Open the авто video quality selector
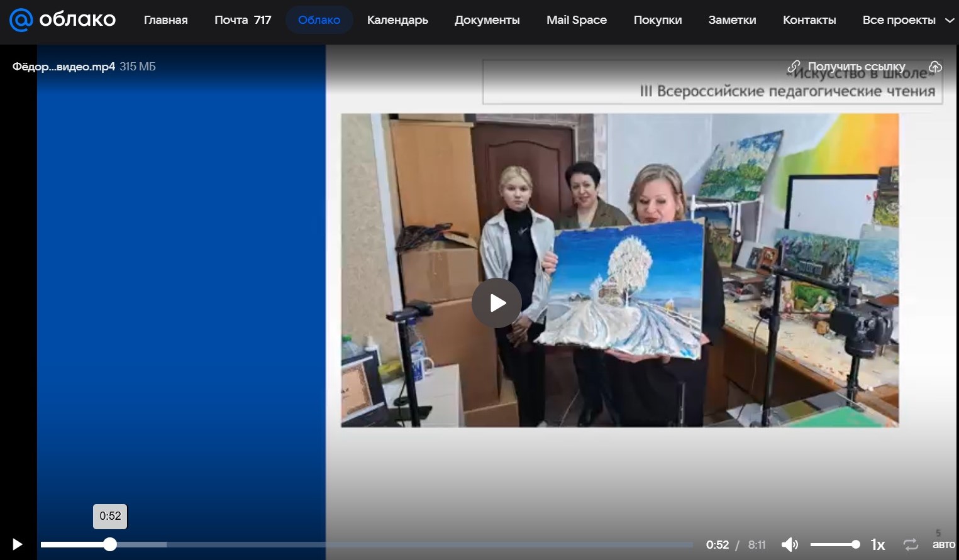The image size is (959, 560). [943, 544]
